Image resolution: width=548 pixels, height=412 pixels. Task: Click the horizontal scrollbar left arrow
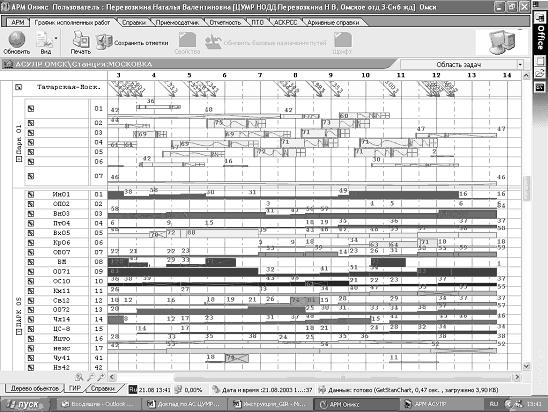coord(112,377)
